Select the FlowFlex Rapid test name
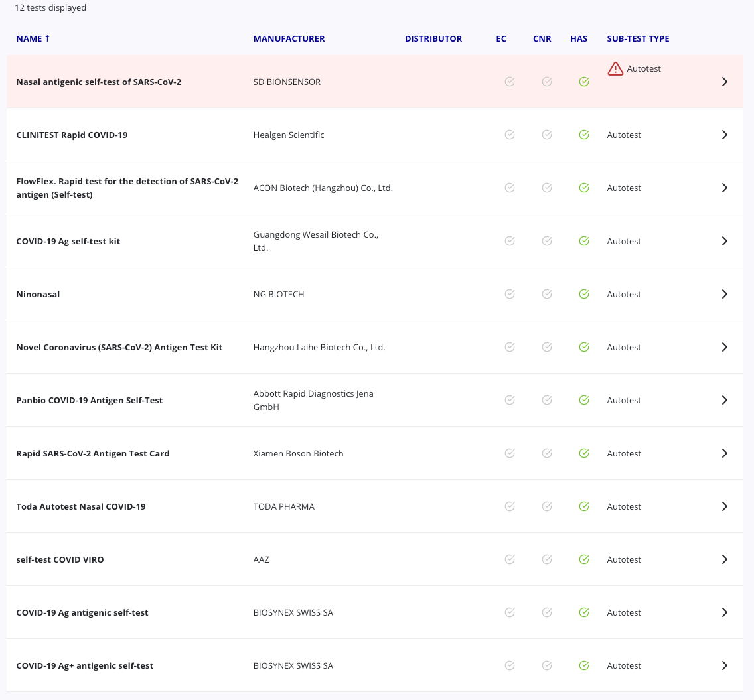 (x=127, y=188)
